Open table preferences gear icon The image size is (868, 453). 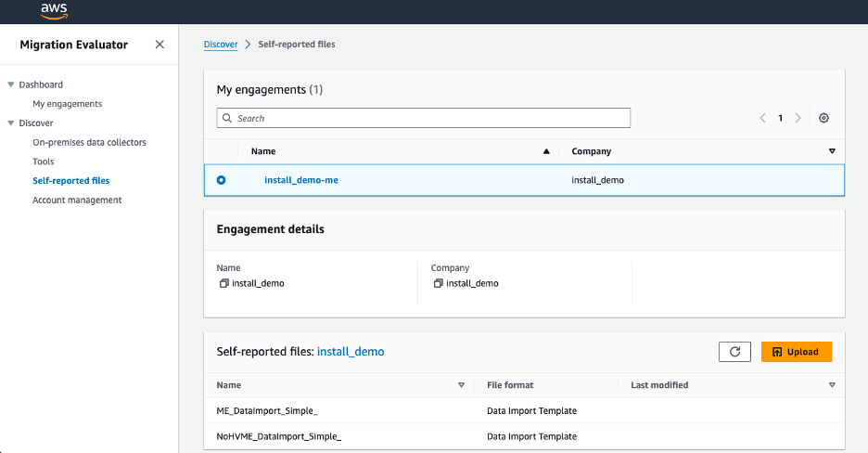(823, 118)
